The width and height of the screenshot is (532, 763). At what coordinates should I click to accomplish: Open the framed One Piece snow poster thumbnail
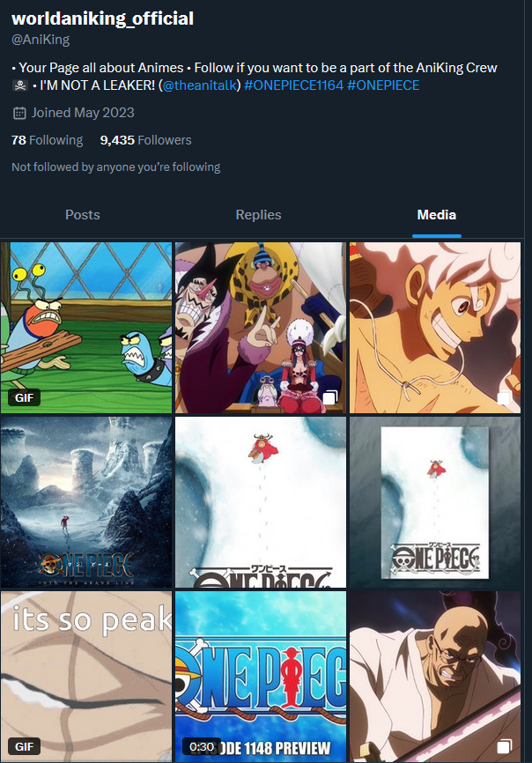(x=435, y=502)
